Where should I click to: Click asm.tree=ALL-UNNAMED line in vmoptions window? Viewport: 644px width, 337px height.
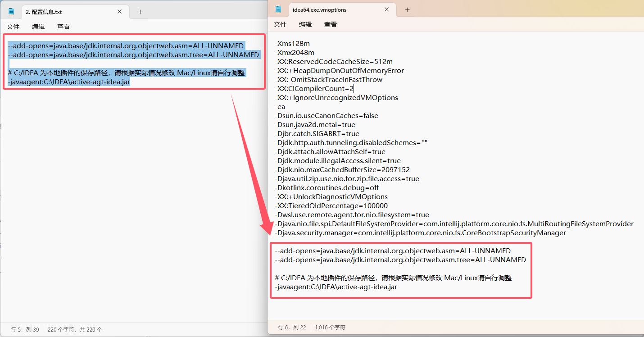(400, 260)
